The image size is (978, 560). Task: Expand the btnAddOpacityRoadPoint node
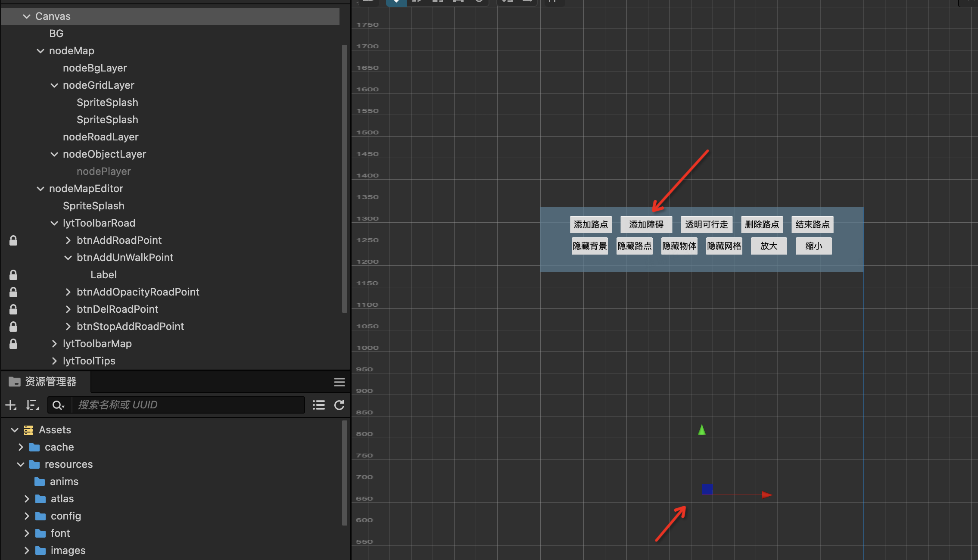coord(68,292)
